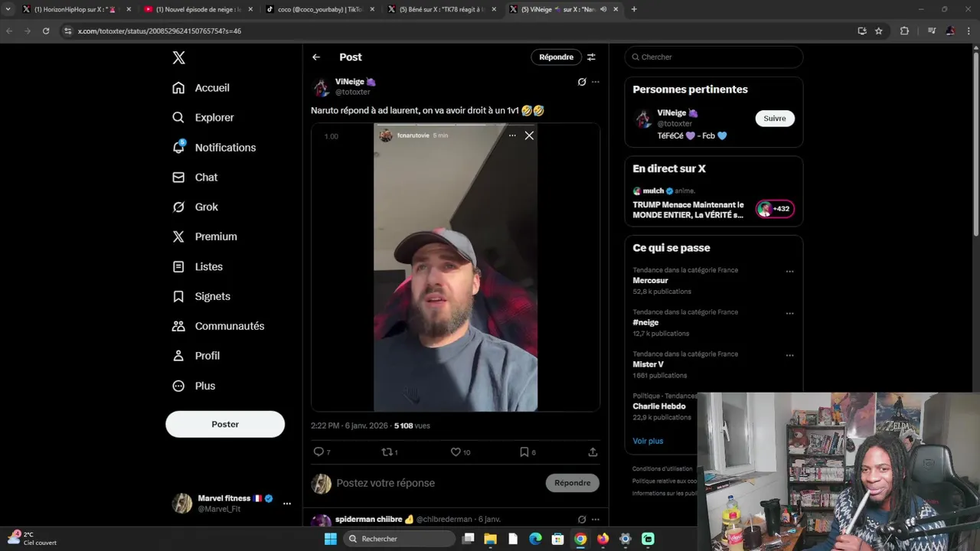
Task: Open Firefox from the taskbar
Action: pyautogui.click(x=603, y=539)
